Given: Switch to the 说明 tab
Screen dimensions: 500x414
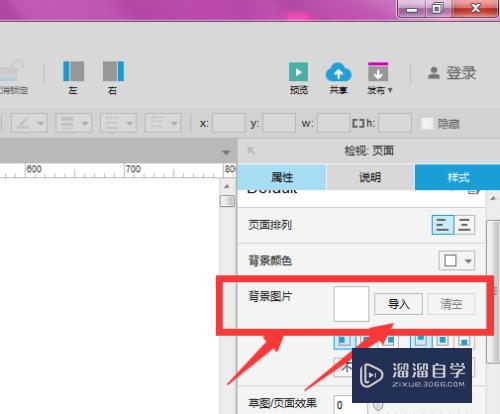Looking at the screenshot, I should pyautogui.click(x=370, y=177).
